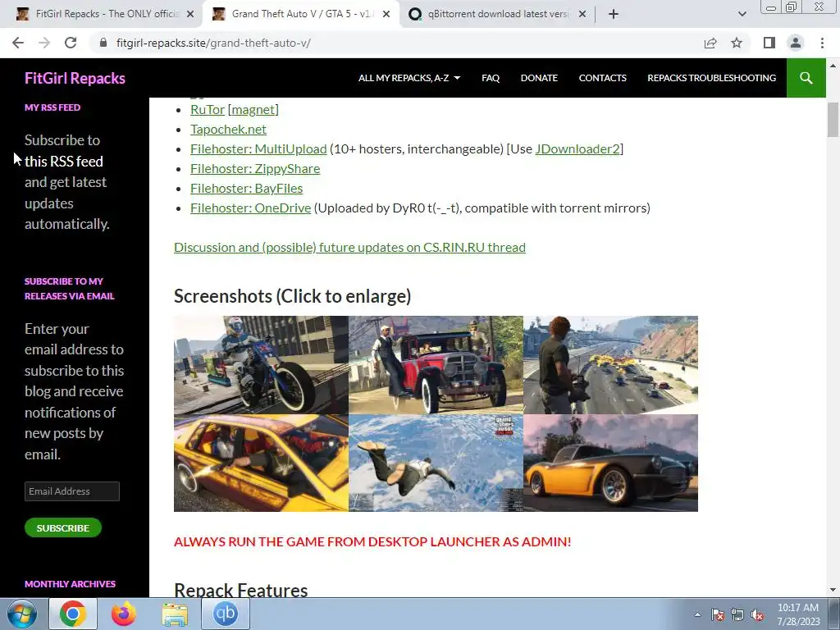Open Filehoster: MultiUpload link
This screenshot has height=630, width=840.
pyautogui.click(x=258, y=149)
